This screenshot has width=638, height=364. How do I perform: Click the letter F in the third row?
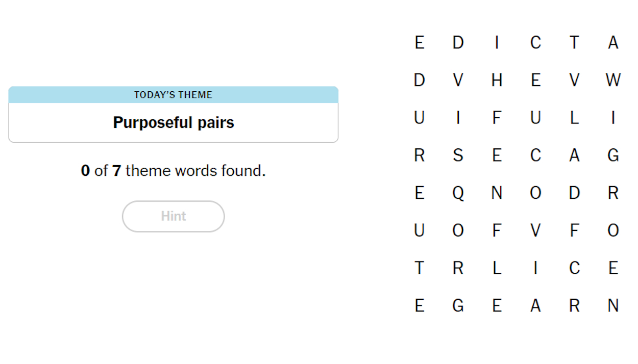coord(497,118)
